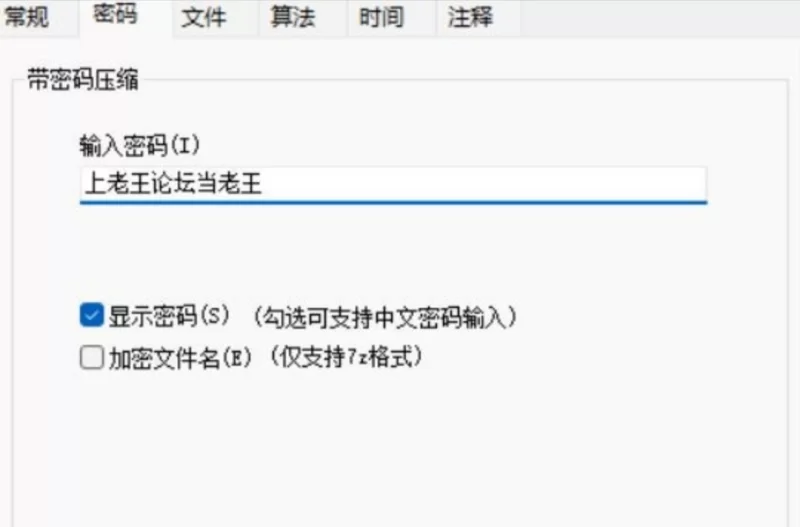Switch to the 时间 tab
This screenshot has width=800, height=527.
click(382, 17)
